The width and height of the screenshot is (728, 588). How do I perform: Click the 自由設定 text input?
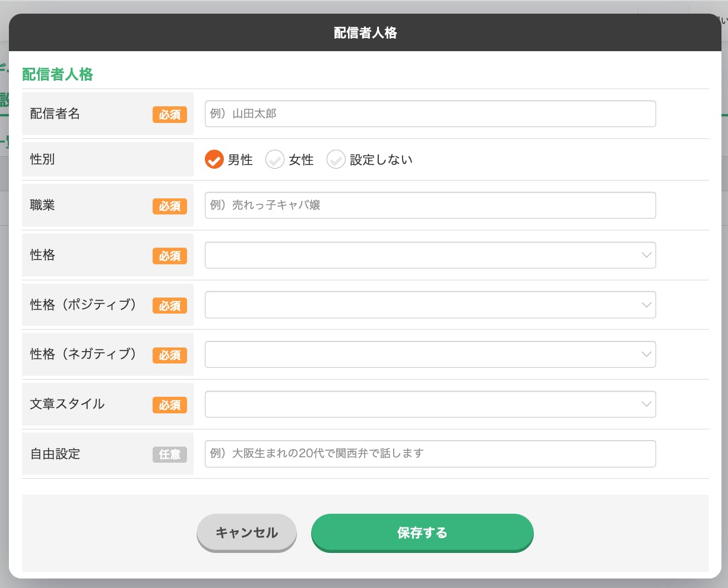tap(430, 454)
